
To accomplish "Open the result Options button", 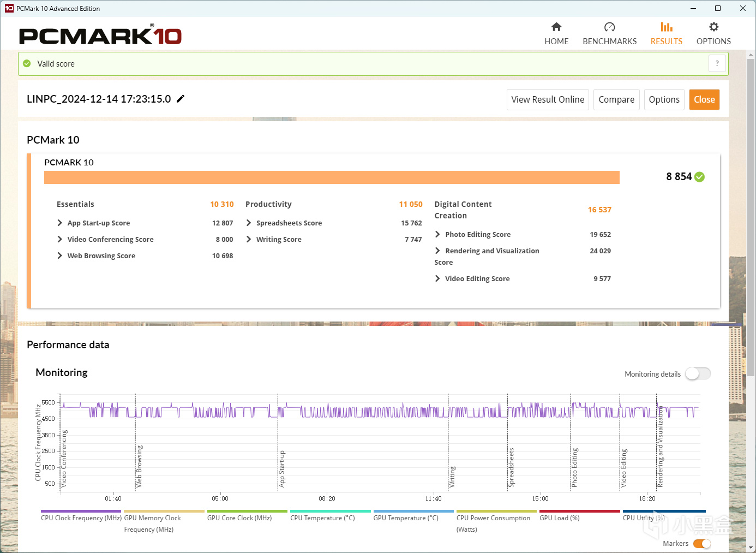I will click(x=664, y=99).
